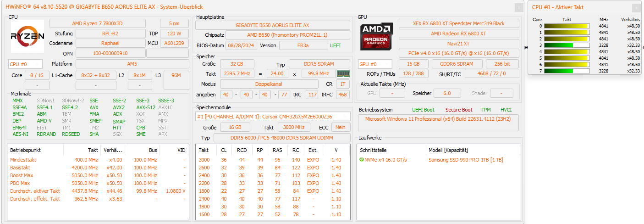Click the GIGABYTE B650 AORUS ELITE AX mainboard field
Image resolution: width=644 pixels, height=224 pixels.
(272, 25)
